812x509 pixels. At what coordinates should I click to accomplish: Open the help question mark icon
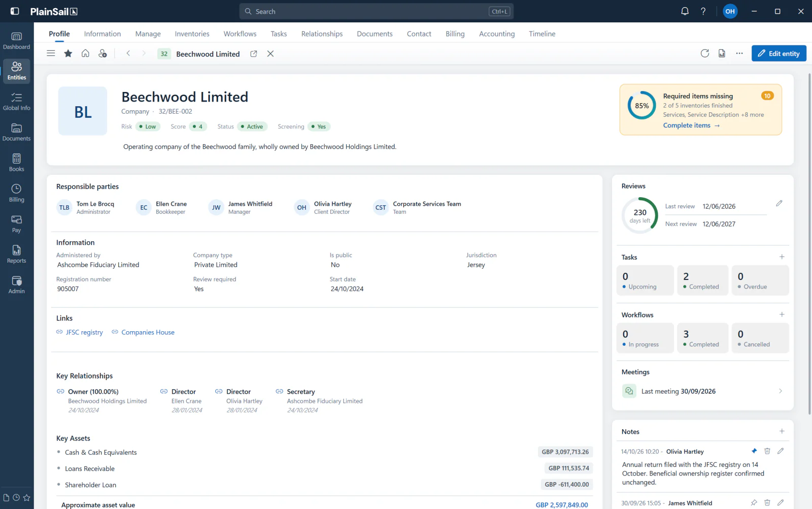(x=703, y=11)
